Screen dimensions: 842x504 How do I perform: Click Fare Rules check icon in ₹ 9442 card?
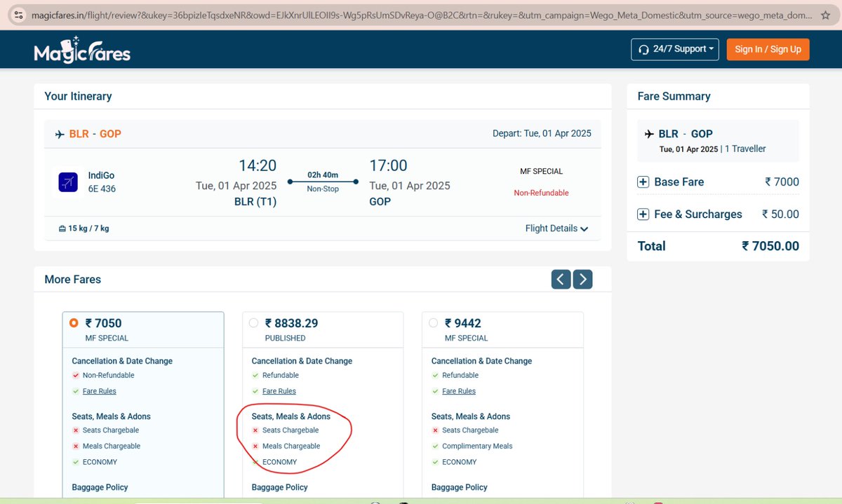[x=435, y=391]
